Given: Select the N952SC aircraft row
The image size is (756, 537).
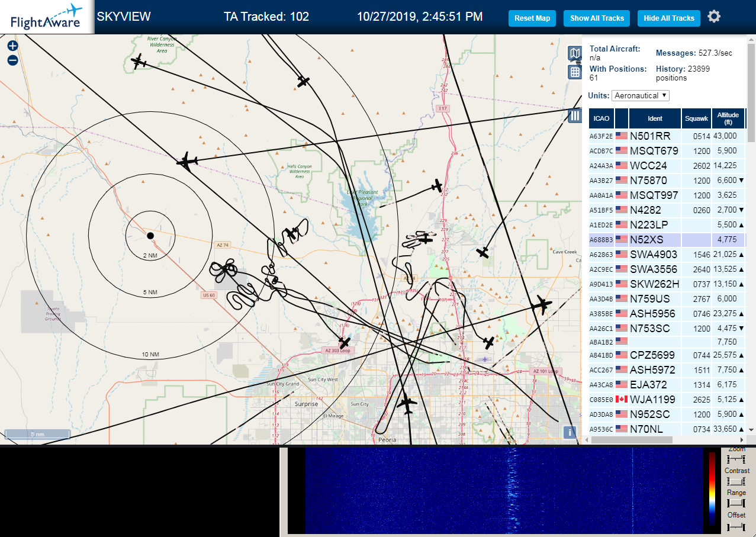Looking at the screenshot, I should click(x=667, y=414).
